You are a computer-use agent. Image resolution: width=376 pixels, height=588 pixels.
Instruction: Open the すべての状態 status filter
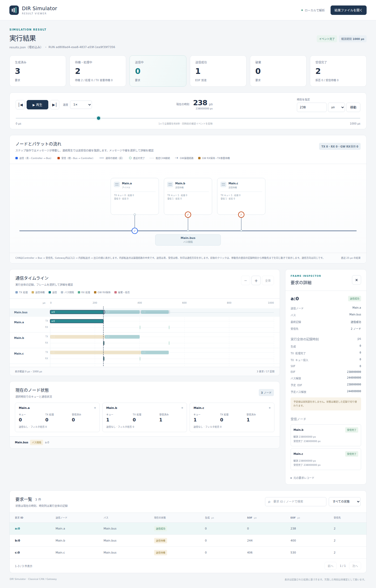[345, 502]
